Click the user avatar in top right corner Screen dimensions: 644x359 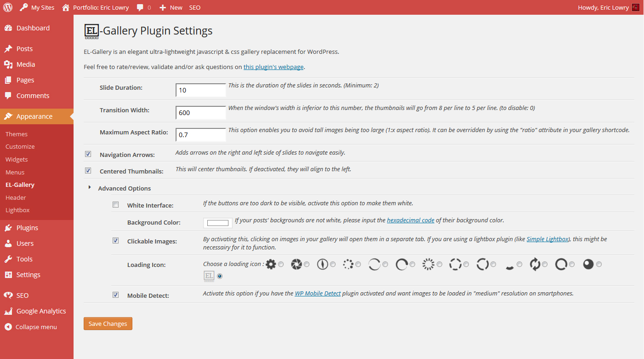coord(636,7)
